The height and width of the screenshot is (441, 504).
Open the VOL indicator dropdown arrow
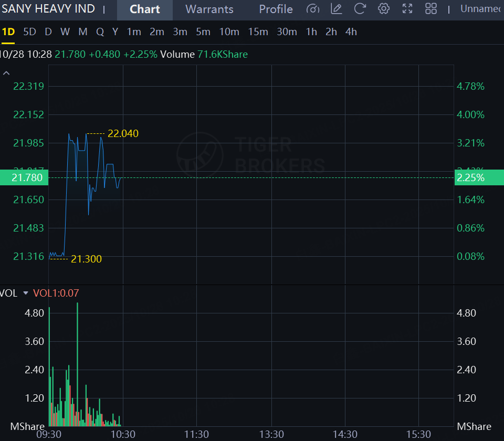click(26, 293)
